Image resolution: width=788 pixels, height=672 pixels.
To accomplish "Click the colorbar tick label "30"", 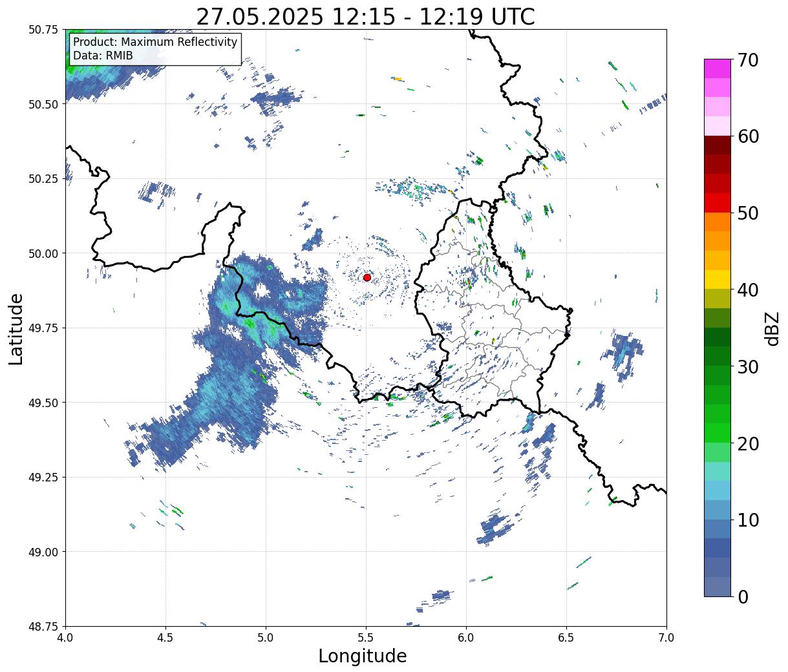I will (x=747, y=367).
